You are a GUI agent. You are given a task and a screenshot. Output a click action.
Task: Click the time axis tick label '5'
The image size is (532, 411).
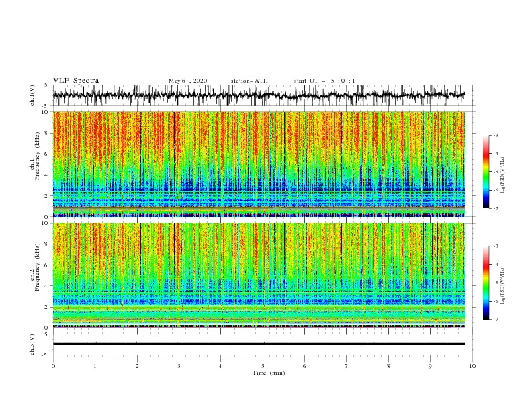(x=263, y=366)
